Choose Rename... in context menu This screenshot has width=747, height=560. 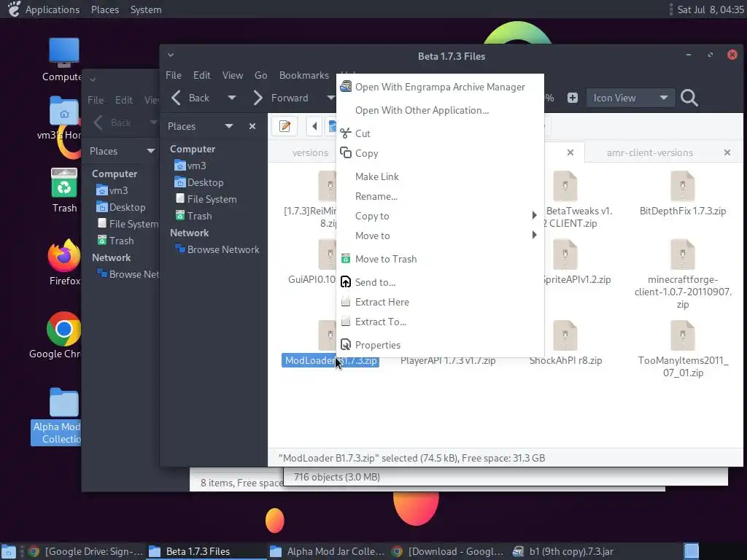coord(440,196)
